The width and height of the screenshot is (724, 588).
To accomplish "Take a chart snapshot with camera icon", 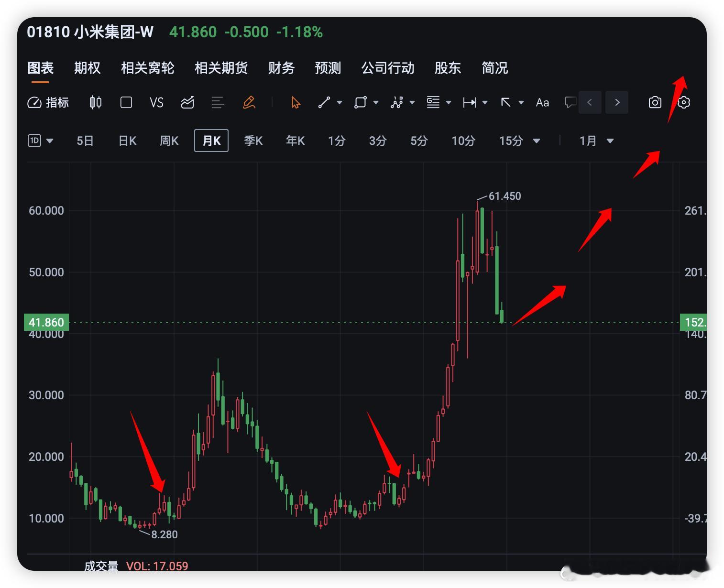I will (x=655, y=102).
